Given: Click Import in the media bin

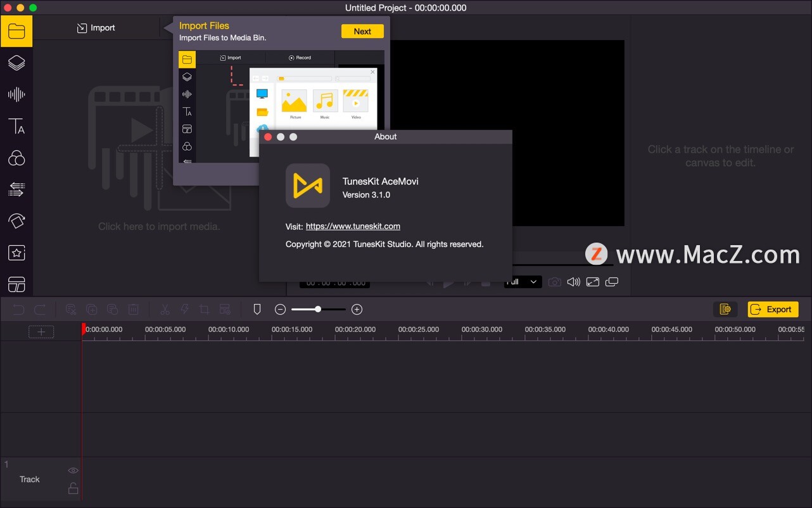Looking at the screenshot, I should tap(96, 28).
